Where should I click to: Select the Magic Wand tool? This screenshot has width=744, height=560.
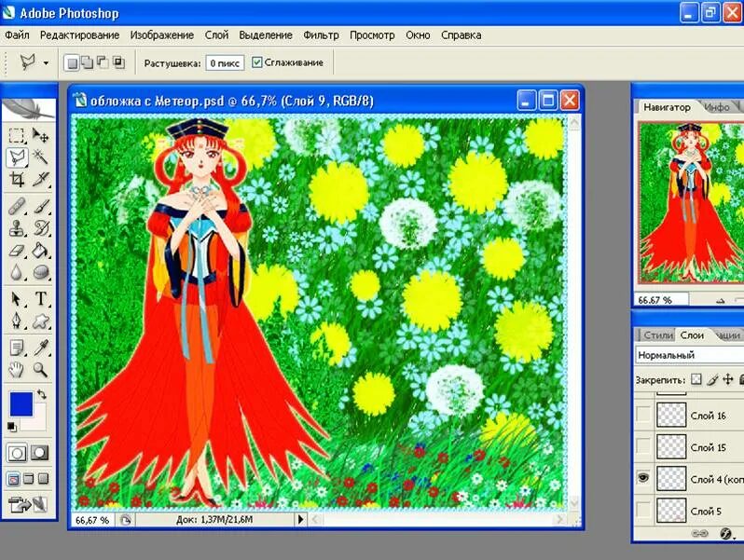coord(41,157)
